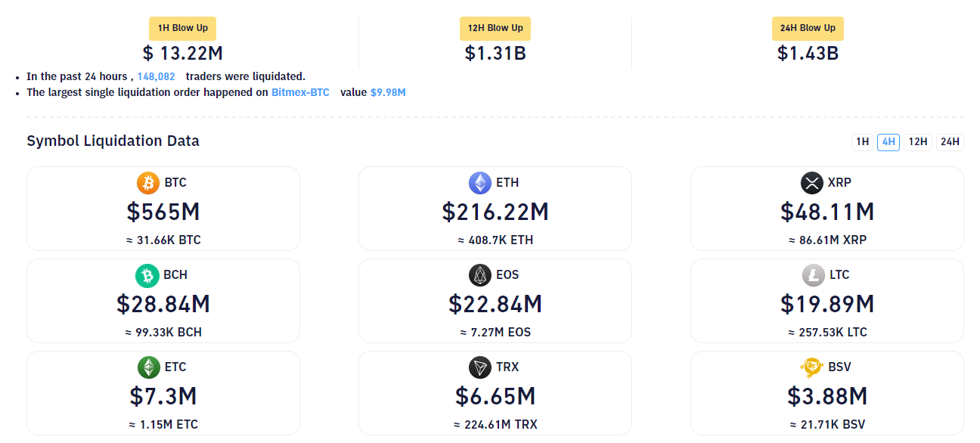The height and width of the screenshot is (443, 980).
Task: Open the Bitmex-BTC link
Action: pyautogui.click(x=300, y=92)
